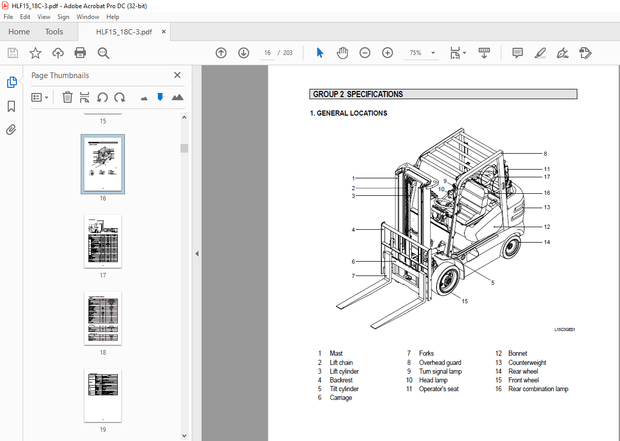Screen dimensions: 620x441
Task: Click the thumbnail size slider handle
Action: click(160, 97)
